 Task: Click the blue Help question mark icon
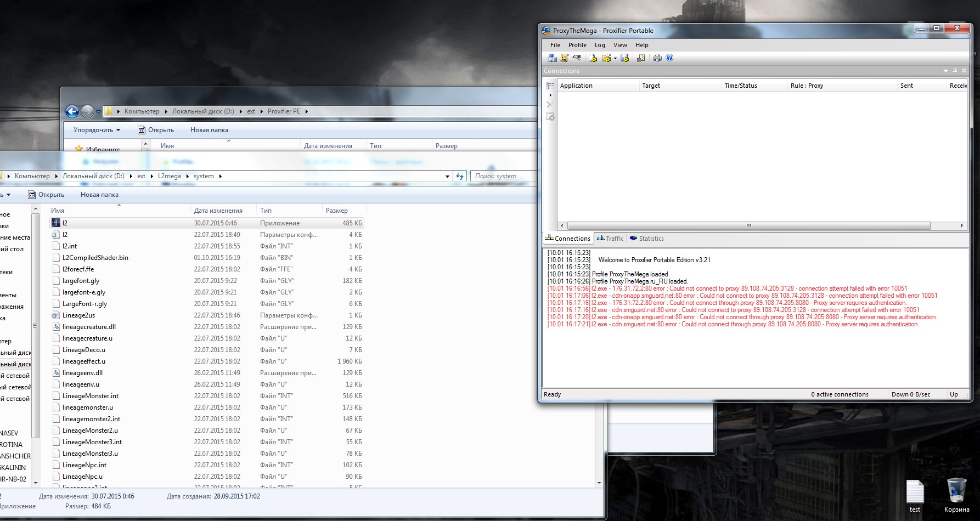[x=669, y=58]
